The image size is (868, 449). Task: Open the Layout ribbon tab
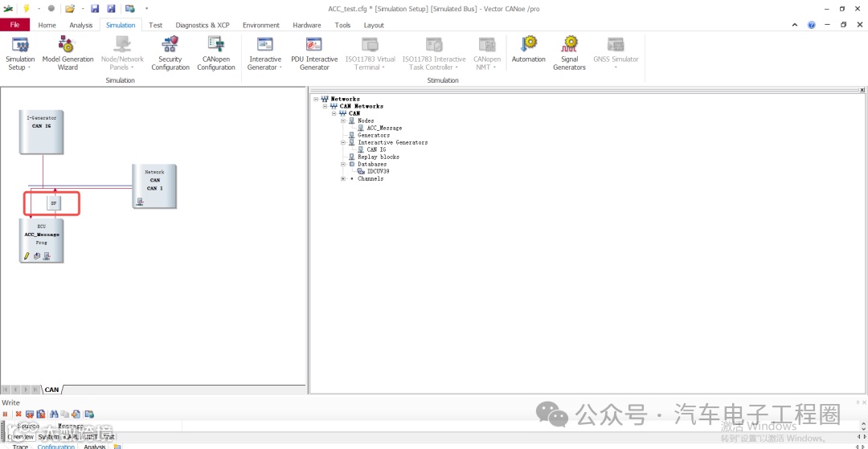[x=374, y=25]
